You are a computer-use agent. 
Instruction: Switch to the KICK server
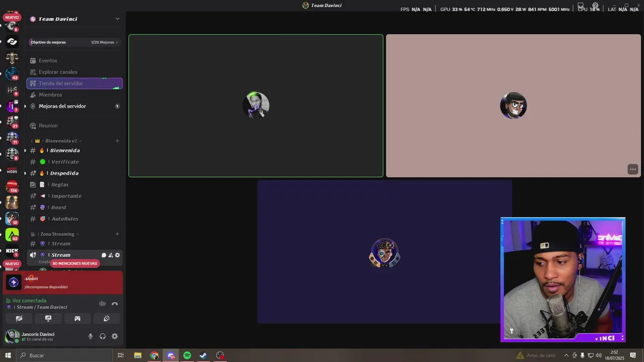tap(12, 250)
